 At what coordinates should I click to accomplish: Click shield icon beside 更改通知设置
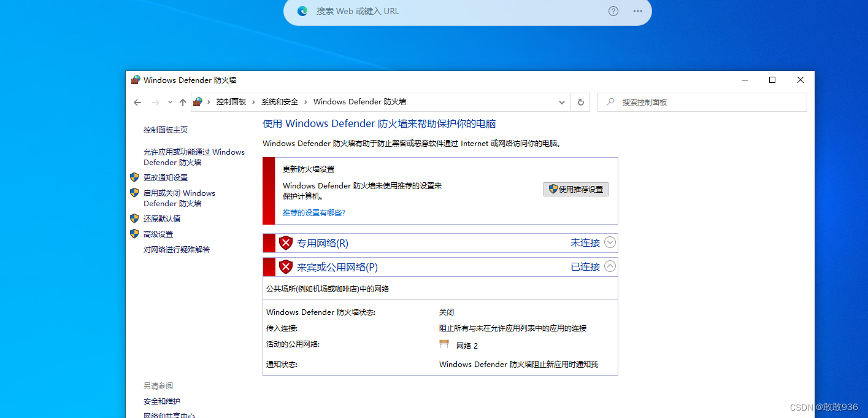coord(134,177)
